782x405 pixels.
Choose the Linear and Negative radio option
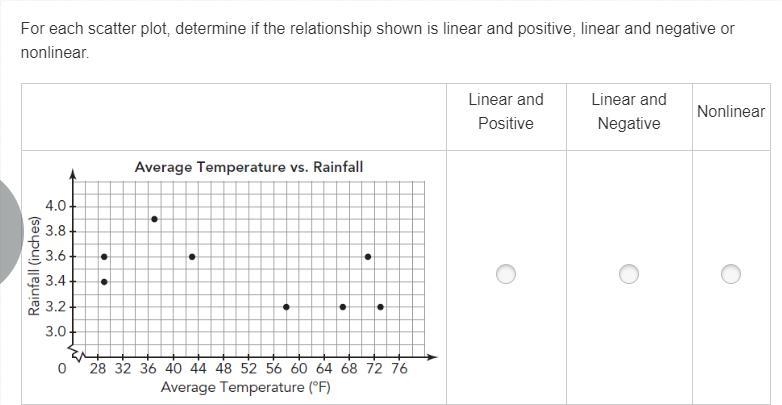[628, 274]
